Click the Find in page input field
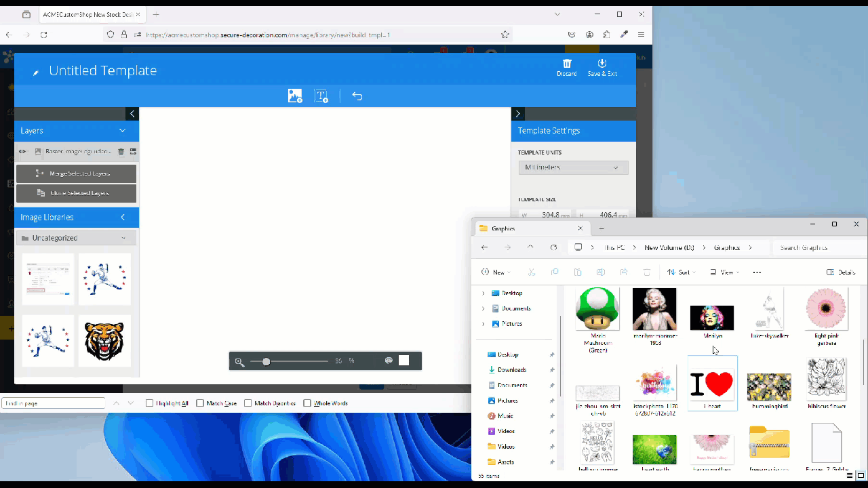The image size is (868, 488). pyautogui.click(x=54, y=403)
